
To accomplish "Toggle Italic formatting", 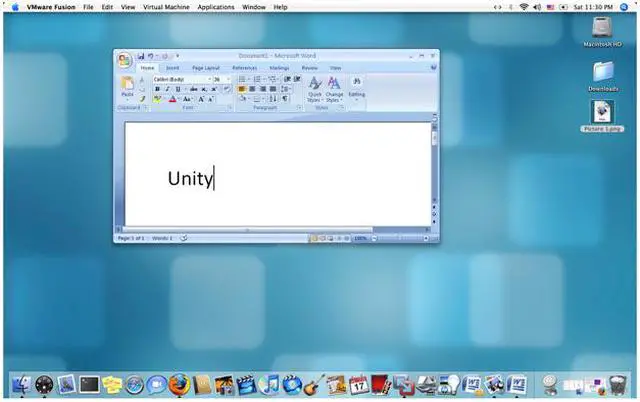I will (167, 89).
